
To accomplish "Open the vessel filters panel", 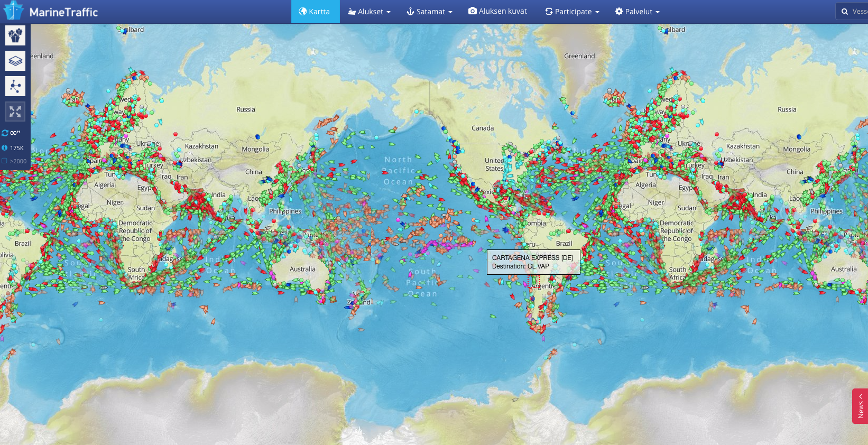I will (15, 35).
